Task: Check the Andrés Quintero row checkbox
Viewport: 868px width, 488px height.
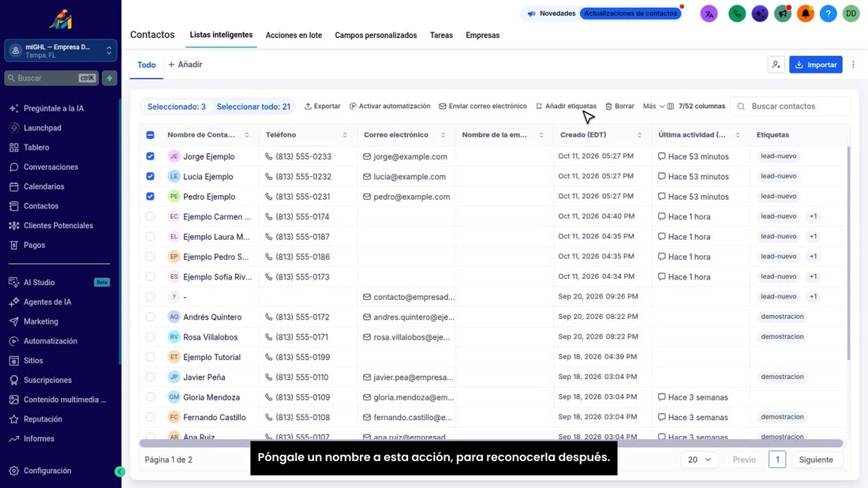Action: tap(150, 317)
